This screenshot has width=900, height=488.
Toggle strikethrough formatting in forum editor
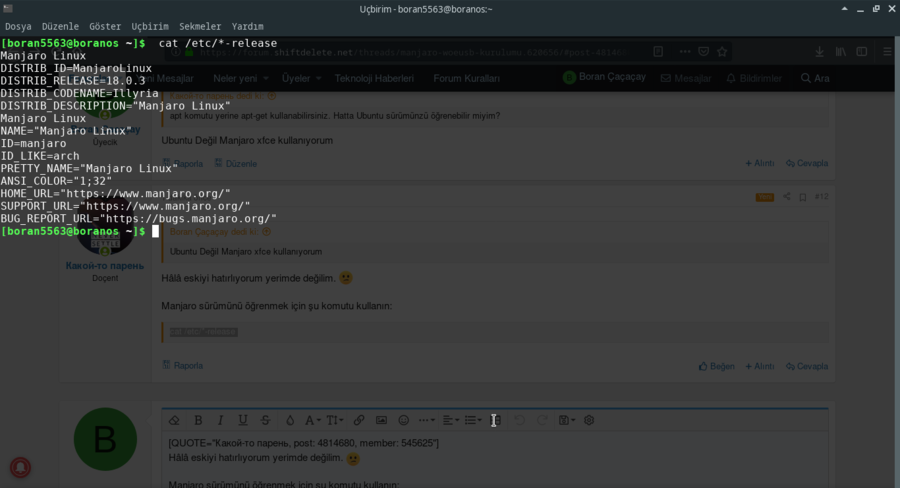pos(265,420)
